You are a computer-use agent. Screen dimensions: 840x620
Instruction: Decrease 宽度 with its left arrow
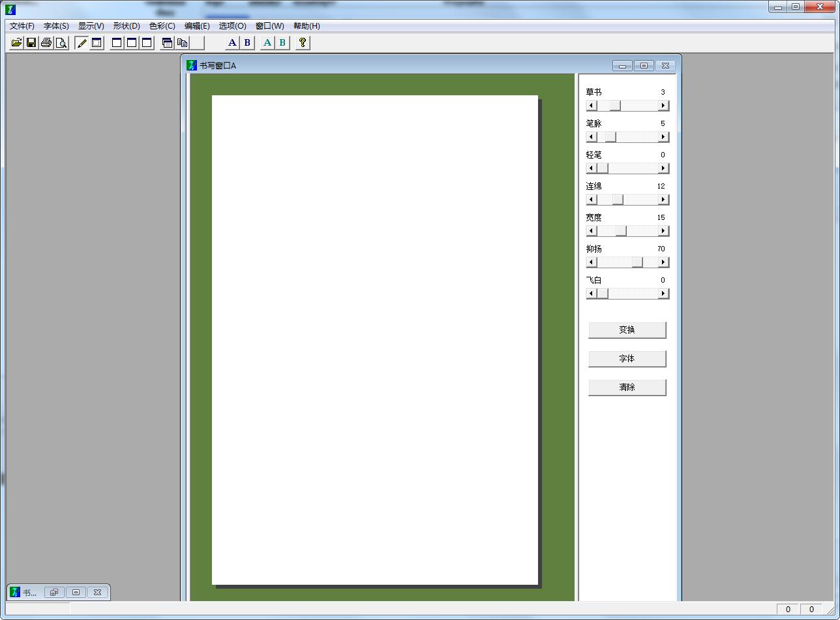592,231
